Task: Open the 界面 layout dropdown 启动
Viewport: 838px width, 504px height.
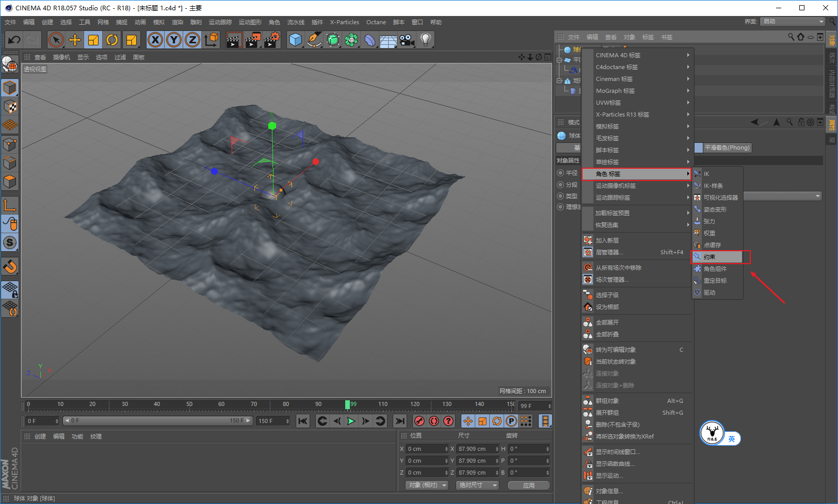Action: tap(793, 22)
